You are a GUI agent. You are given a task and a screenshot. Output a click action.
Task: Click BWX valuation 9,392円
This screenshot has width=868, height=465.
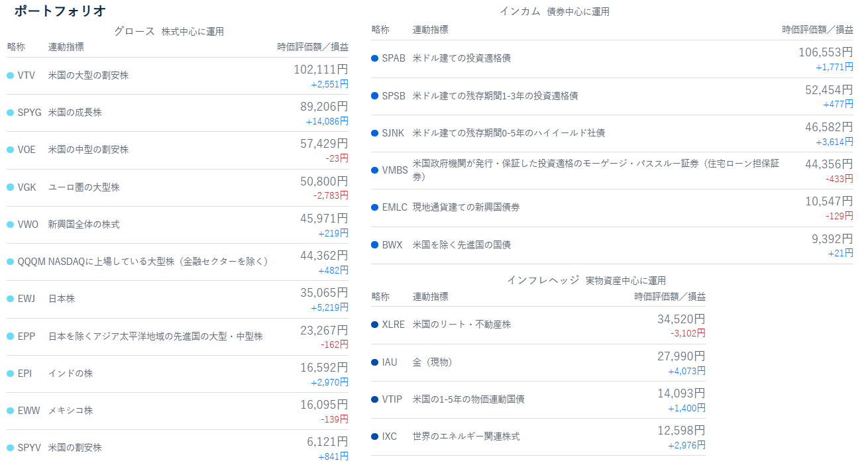click(x=832, y=239)
